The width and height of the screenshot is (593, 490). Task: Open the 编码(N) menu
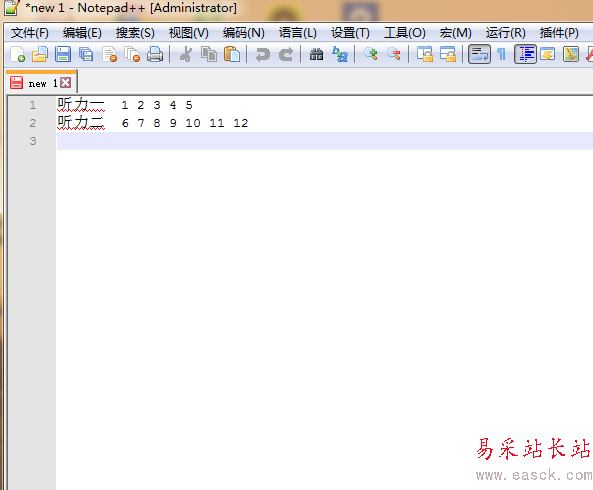click(244, 33)
